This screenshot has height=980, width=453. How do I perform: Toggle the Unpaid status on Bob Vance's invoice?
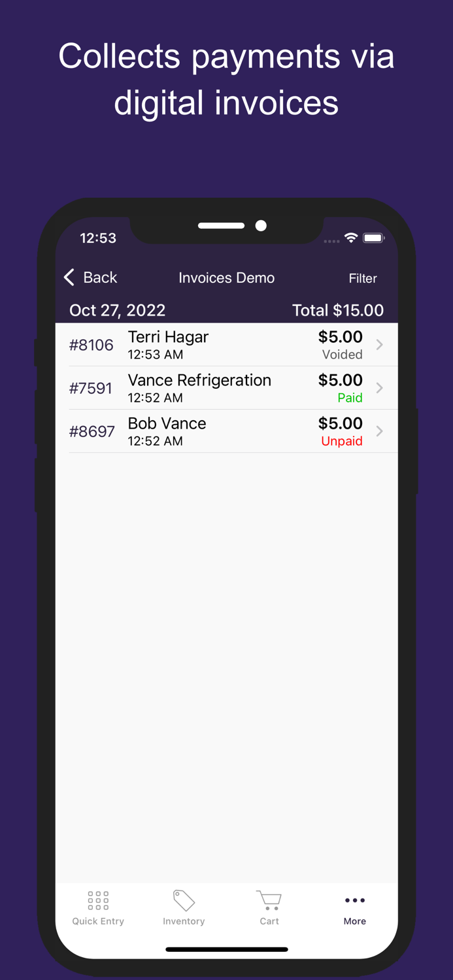tap(342, 441)
